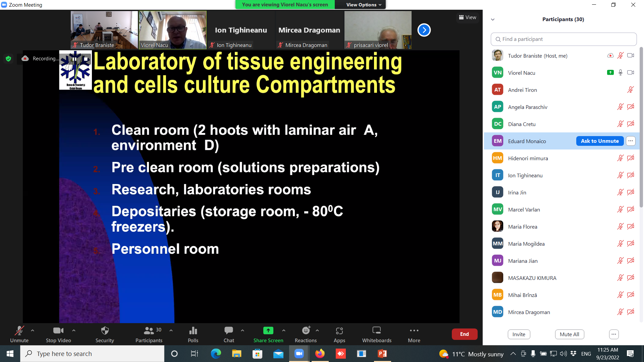The image size is (644, 362).
Task: Select Mircea Dragoman video tile
Action: 310,30
